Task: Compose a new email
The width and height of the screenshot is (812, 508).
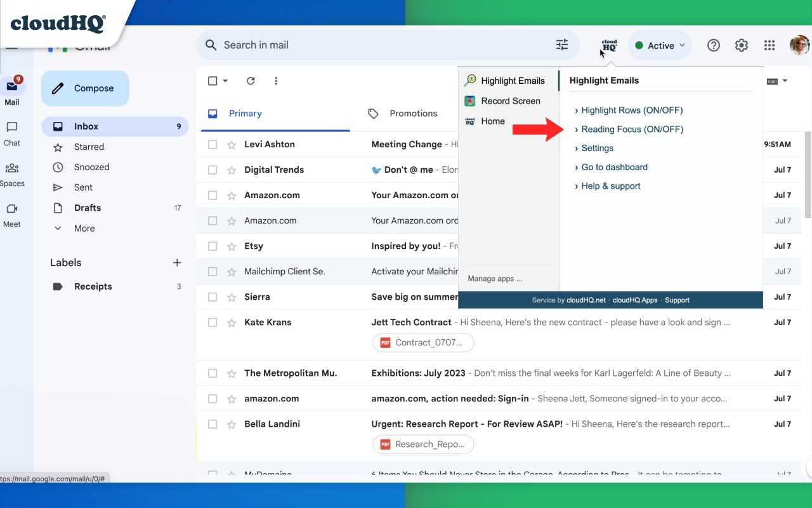Action: tap(85, 88)
